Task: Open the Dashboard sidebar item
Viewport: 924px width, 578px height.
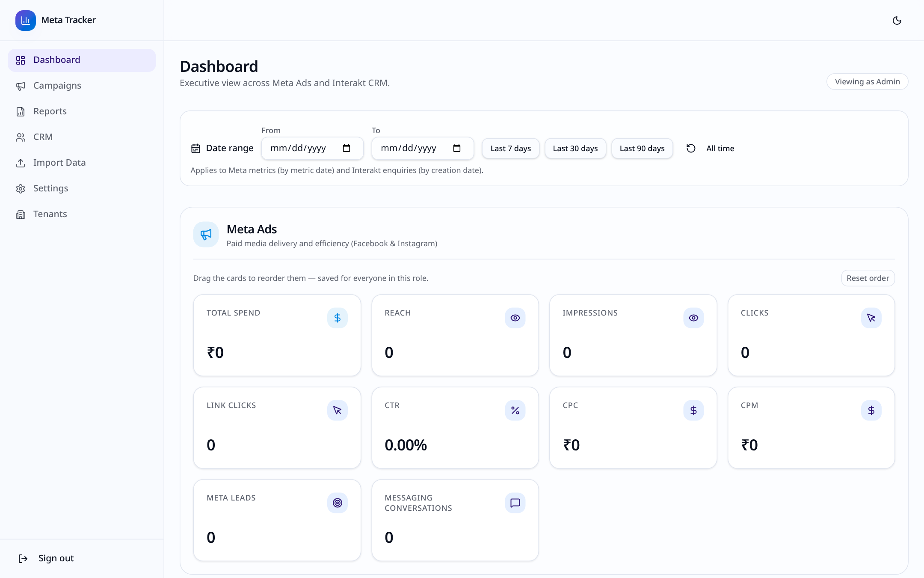Action: (82, 60)
